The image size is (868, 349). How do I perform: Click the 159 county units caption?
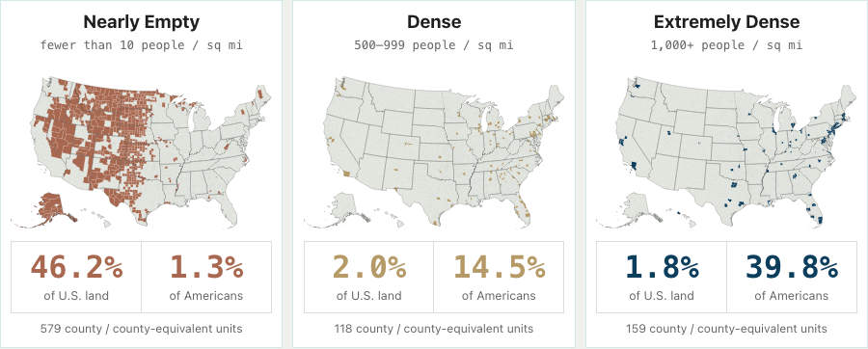tap(726, 329)
